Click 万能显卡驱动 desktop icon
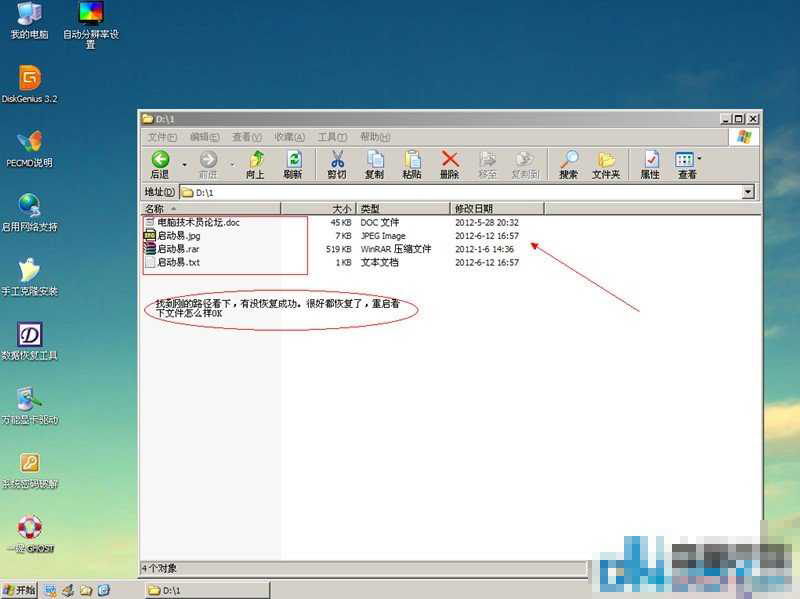Screen dimensions: 800x599 click(30, 406)
